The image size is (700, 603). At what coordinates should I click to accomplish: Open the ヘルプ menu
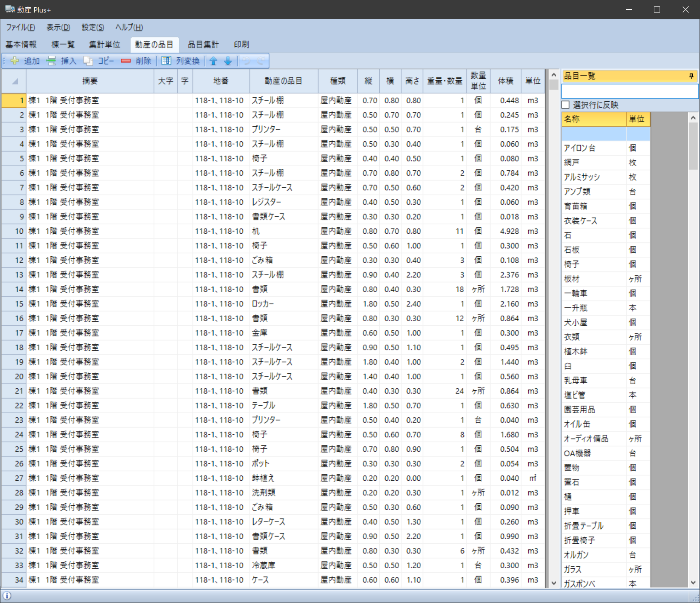coord(129,27)
